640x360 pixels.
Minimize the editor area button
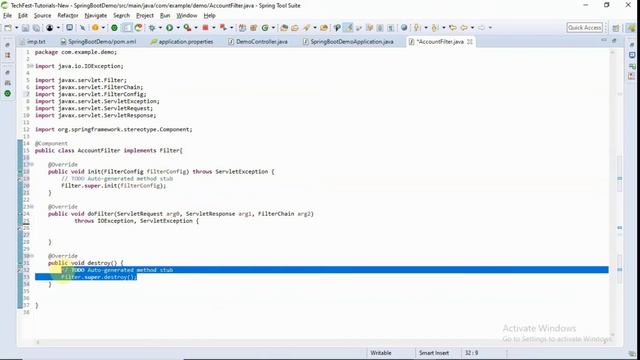click(604, 40)
